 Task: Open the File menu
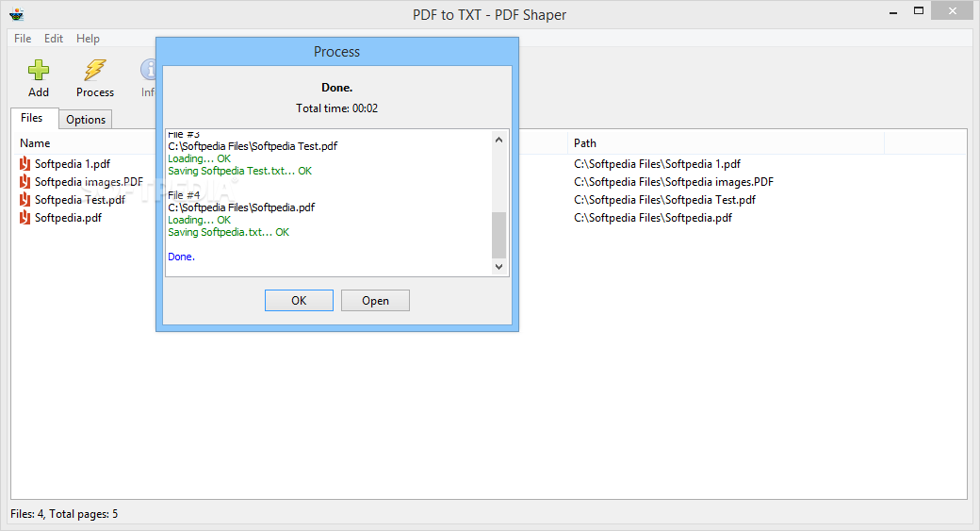point(23,38)
